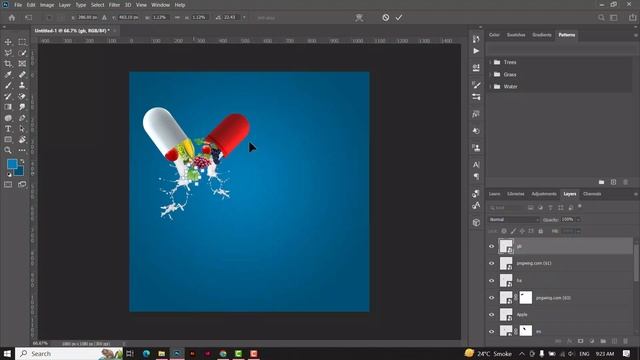This screenshot has height=360, width=640.
Task: Create a new group in Layers panel
Action: pos(603,341)
